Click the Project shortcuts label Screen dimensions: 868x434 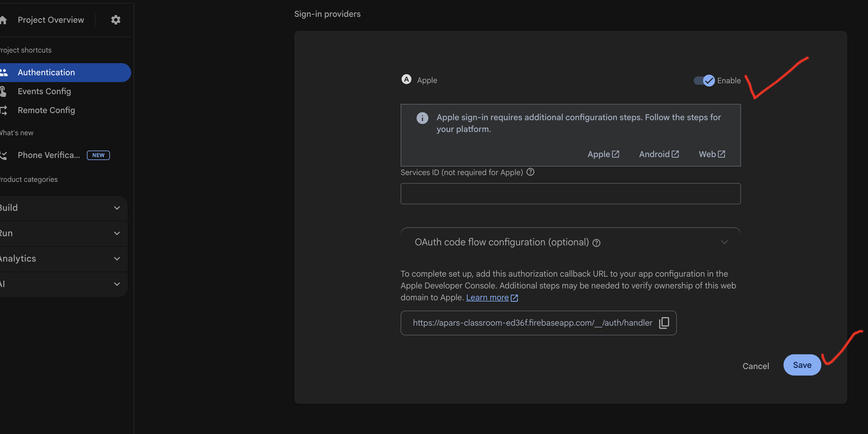[26, 50]
